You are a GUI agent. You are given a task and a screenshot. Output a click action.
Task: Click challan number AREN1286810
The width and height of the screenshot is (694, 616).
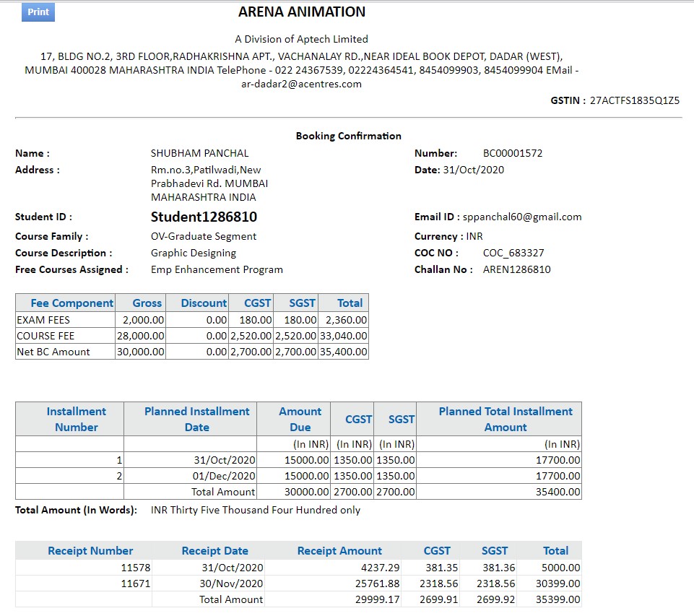(x=516, y=269)
